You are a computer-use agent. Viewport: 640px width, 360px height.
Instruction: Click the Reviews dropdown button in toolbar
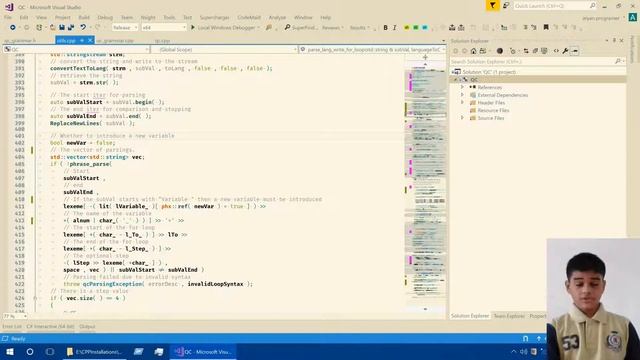[x=333, y=27]
